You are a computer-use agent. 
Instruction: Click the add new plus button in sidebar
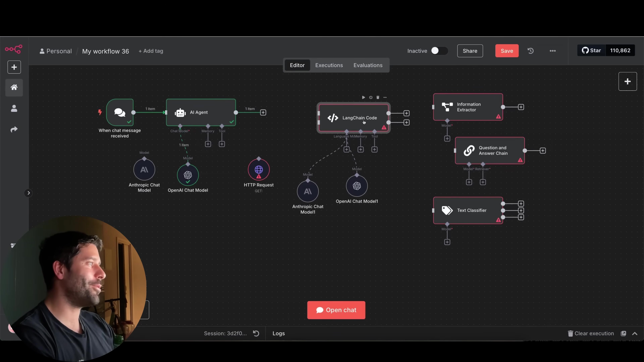14,67
